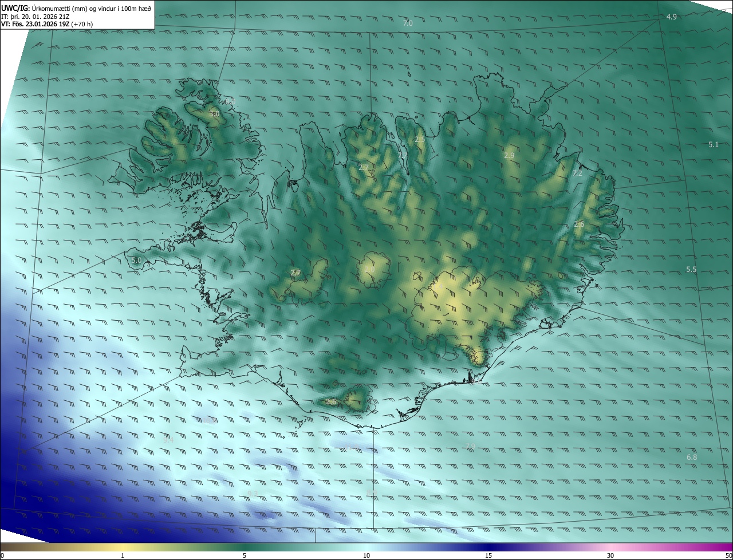The width and height of the screenshot is (733, 560).
Task: Click the initial time 'IT: þri. 20. 01. 2026 21Z'
Action: [36, 17]
